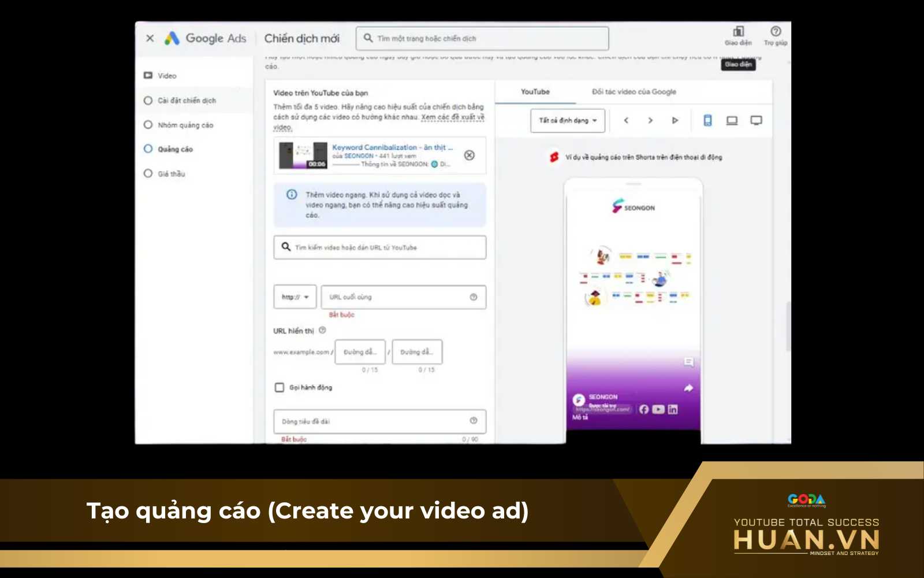The image size is (924, 578).
Task: Click help icon inside URL cuối cùng field
Action: pos(474,297)
